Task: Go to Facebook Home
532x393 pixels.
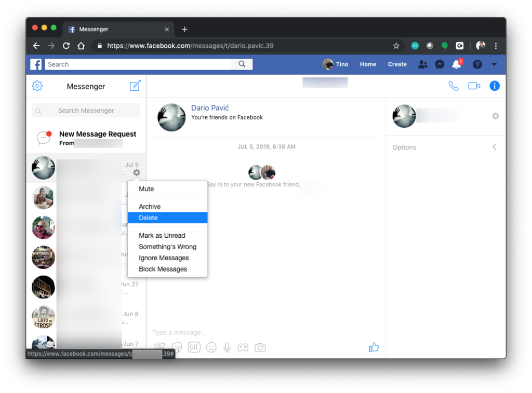Action: 368,64
